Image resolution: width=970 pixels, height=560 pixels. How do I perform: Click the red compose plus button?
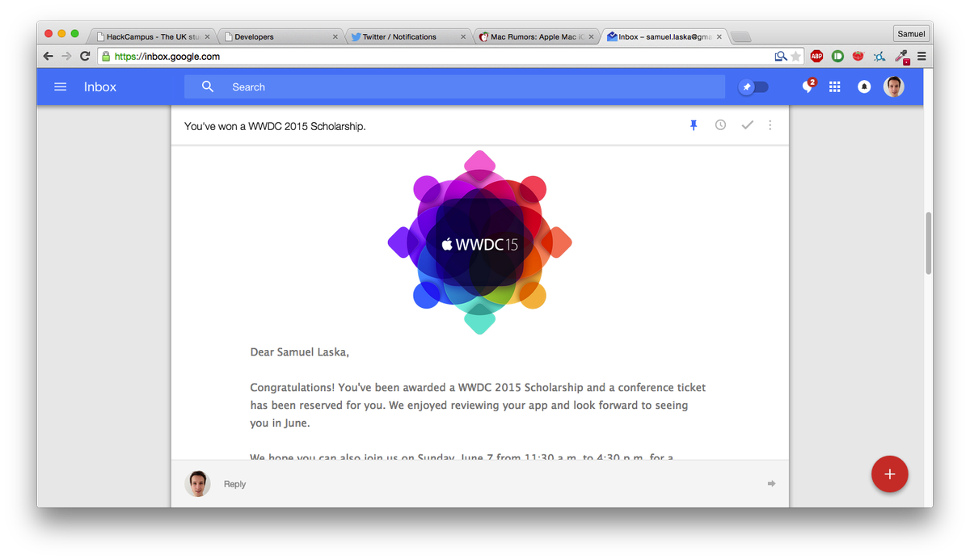pos(890,474)
